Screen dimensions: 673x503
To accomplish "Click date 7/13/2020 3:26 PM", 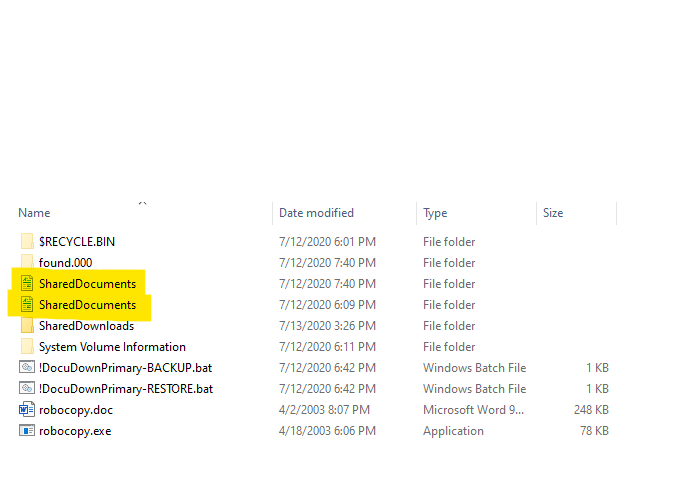I will coord(327,326).
